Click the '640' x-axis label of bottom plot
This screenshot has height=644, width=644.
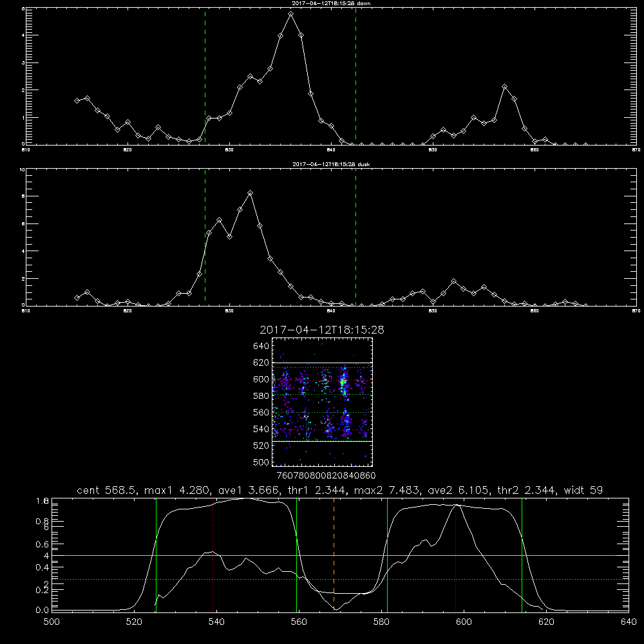[629, 622]
